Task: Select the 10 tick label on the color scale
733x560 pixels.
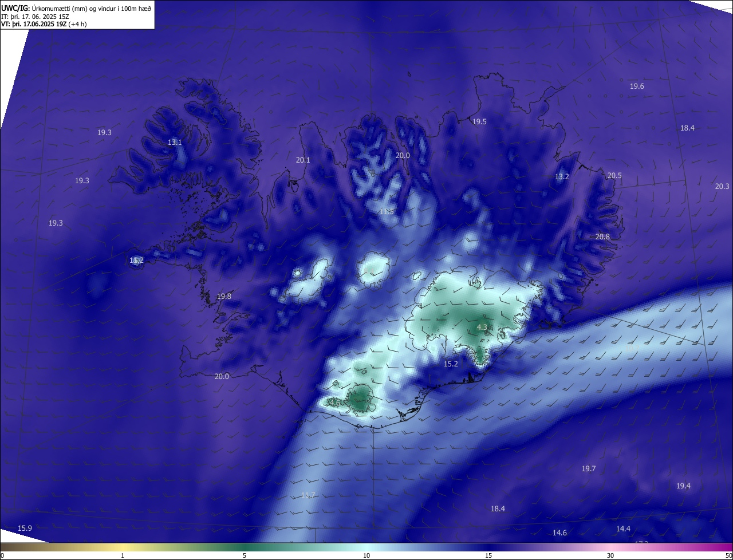Action: coord(366,555)
